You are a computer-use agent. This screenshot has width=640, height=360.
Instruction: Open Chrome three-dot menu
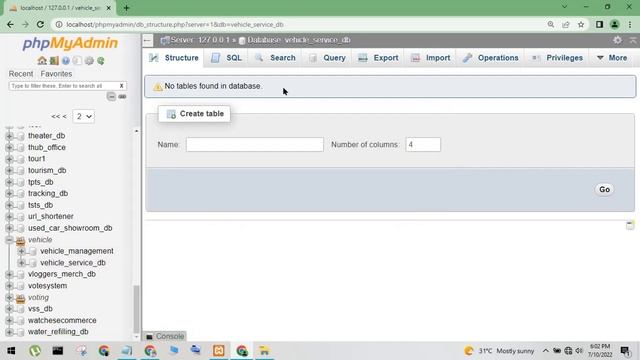point(630,24)
